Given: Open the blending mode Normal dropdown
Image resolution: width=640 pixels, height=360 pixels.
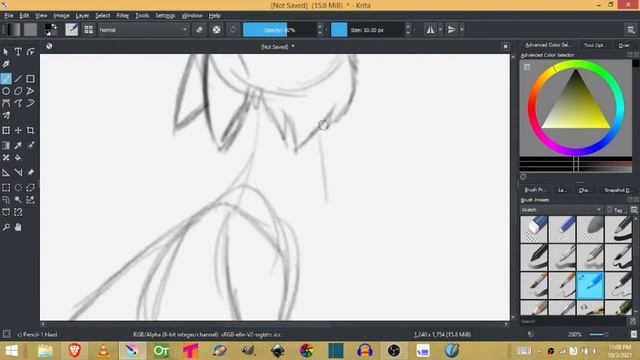Looking at the screenshot, I should [x=143, y=30].
